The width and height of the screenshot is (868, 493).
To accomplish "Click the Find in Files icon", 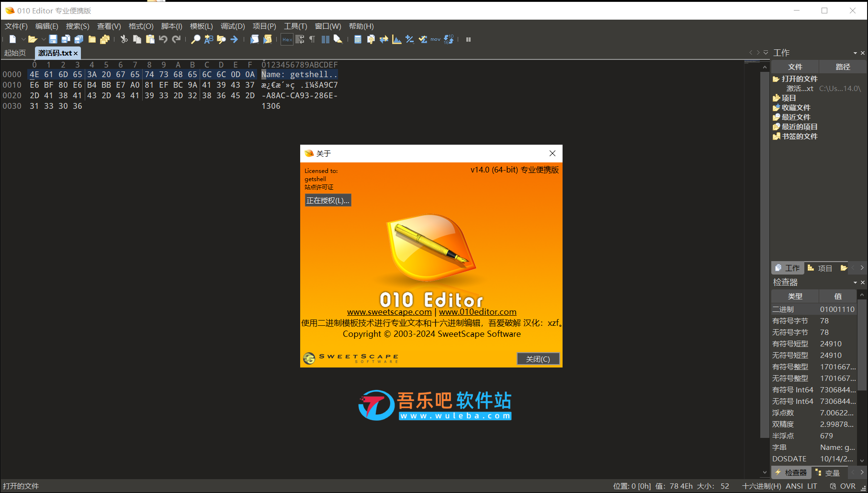I will coord(221,39).
